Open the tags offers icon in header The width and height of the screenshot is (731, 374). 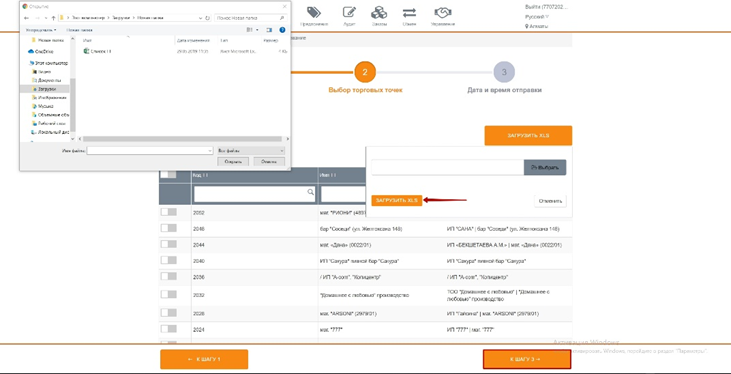click(314, 12)
